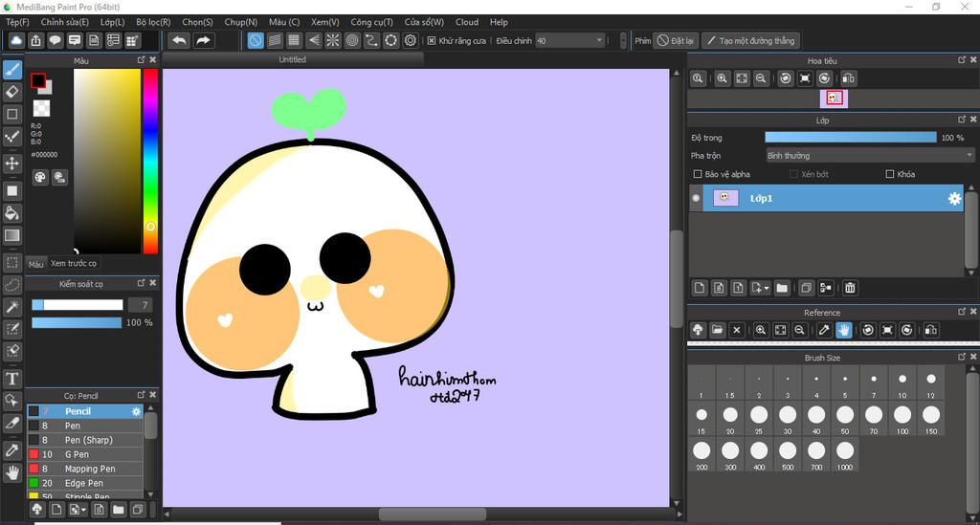Set brush size slider in Kiểm soát cọ
980x525 pixels.
pos(78,305)
